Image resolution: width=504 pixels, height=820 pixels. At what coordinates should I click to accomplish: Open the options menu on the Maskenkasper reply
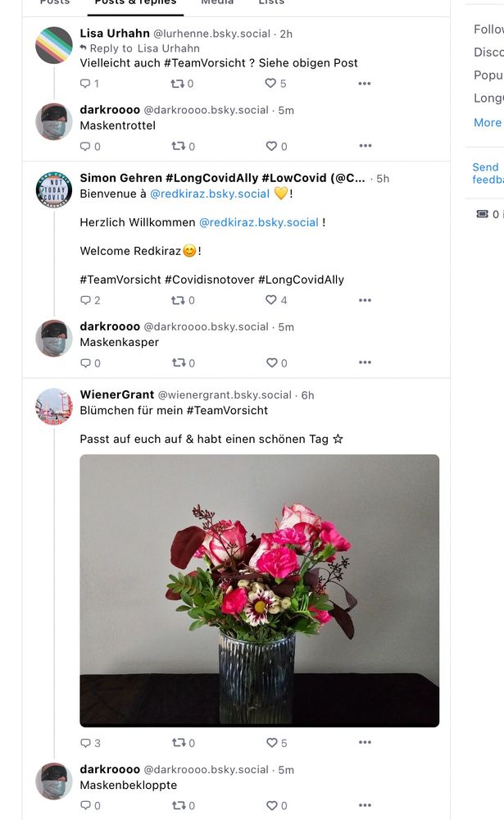click(364, 362)
